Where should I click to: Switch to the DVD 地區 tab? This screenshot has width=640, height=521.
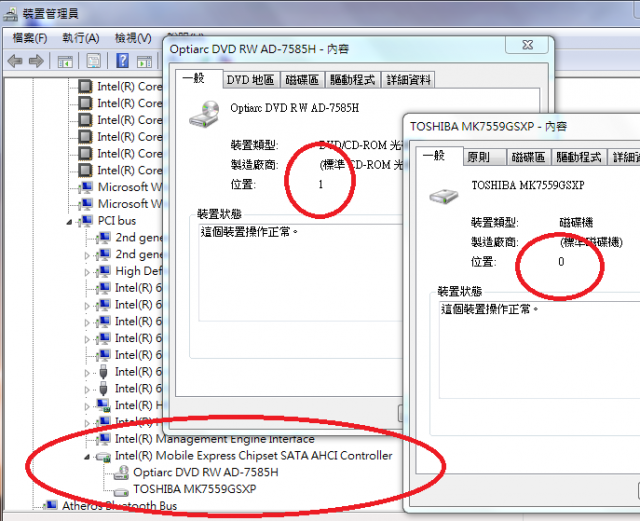251,80
